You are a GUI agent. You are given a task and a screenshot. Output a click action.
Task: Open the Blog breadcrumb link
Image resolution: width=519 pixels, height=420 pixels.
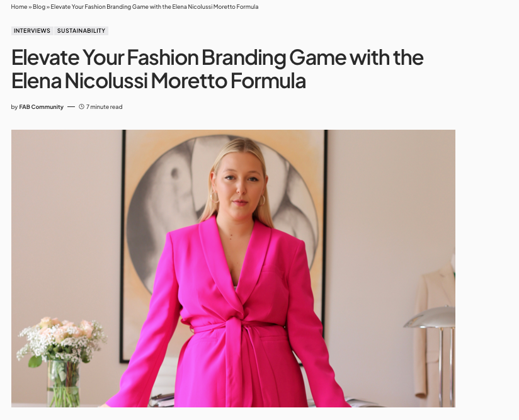tap(39, 7)
